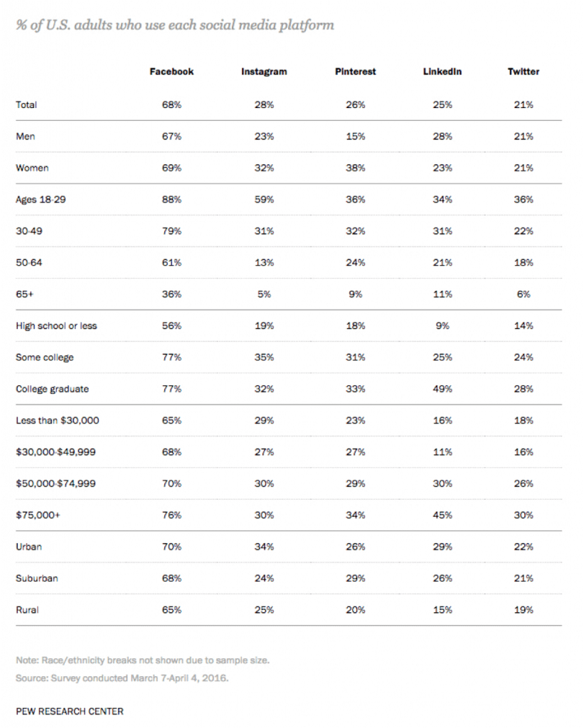Select the Women row label

pyautogui.click(x=32, y=168)
